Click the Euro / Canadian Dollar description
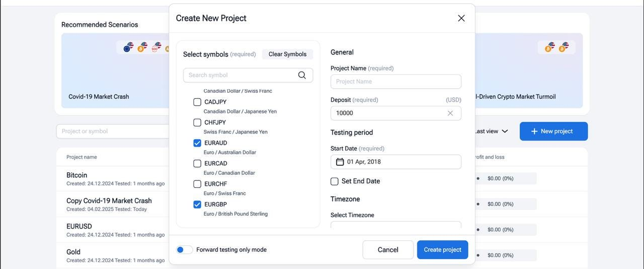 click(x=230, y=173)
